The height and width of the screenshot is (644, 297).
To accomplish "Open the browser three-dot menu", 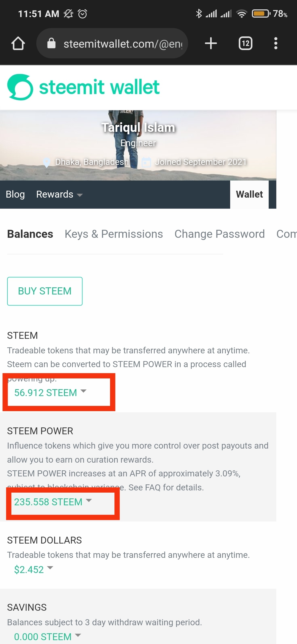I will 276,43.
